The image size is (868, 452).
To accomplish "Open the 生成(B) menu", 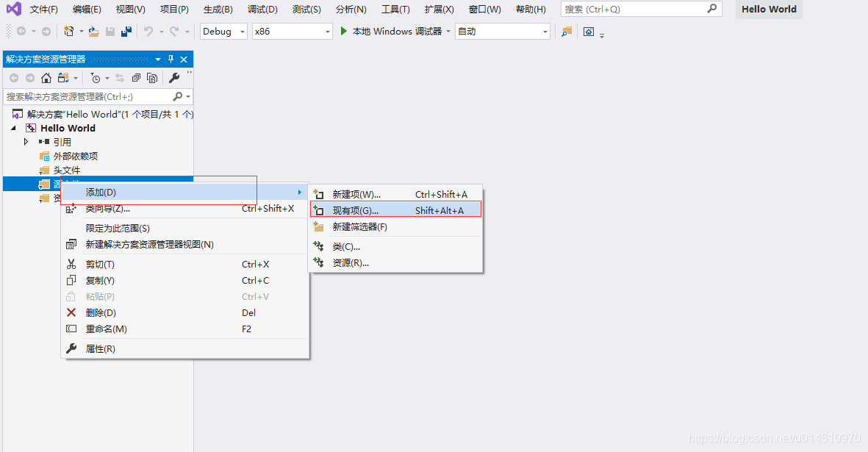I will tap(218, 10).
